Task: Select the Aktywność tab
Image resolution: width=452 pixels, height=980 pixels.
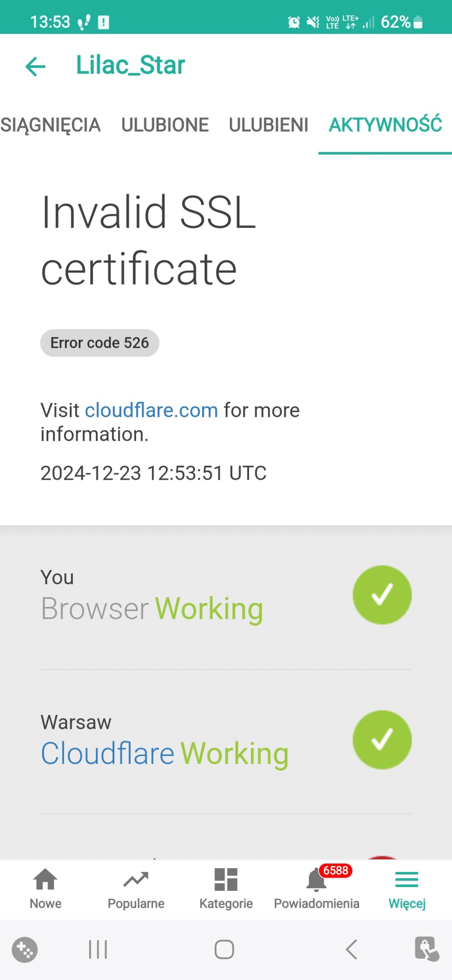Action: [385, 125]
